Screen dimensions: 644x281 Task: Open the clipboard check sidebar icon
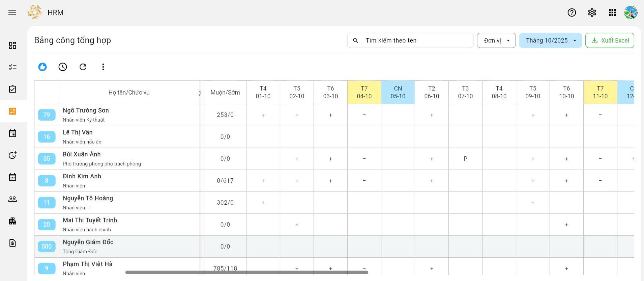tap(12, 89)
